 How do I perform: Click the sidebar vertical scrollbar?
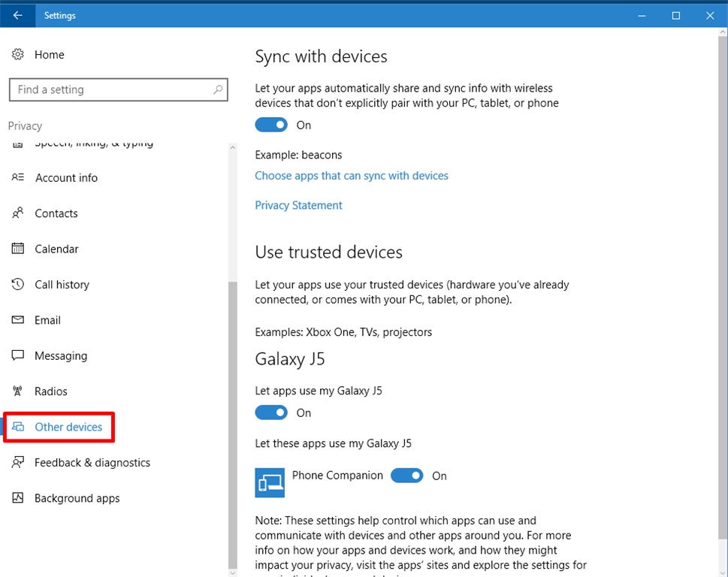(x=232, y=421)
